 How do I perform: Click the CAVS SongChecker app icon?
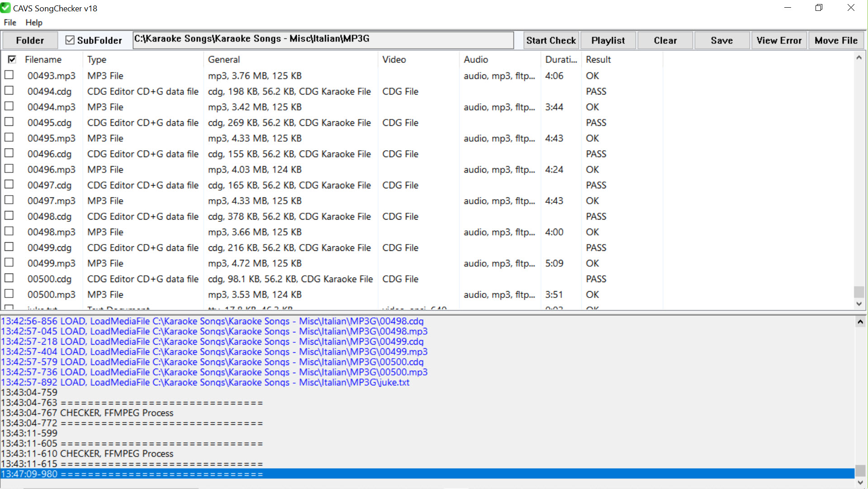tap(5, 8)
